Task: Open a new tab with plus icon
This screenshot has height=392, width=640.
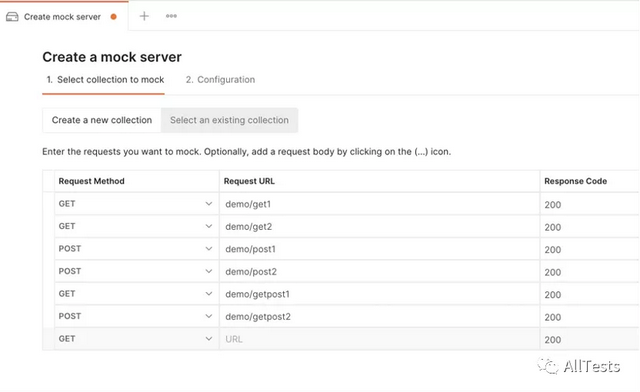Action: [x=144, y=16]
